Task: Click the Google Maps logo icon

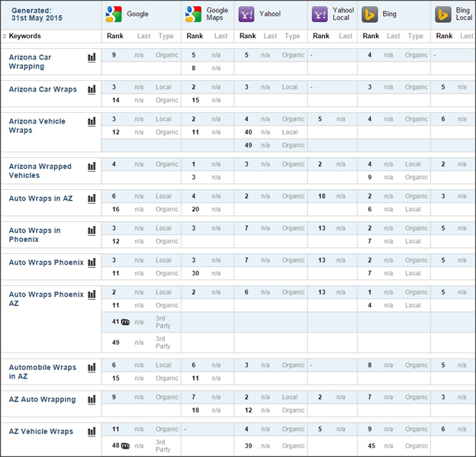Action: pos(193,14)
